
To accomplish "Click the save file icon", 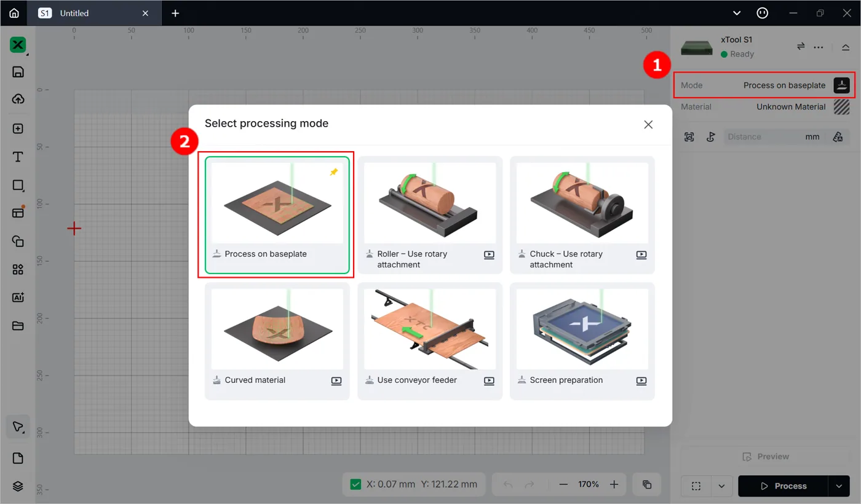I will pos(18,72).
